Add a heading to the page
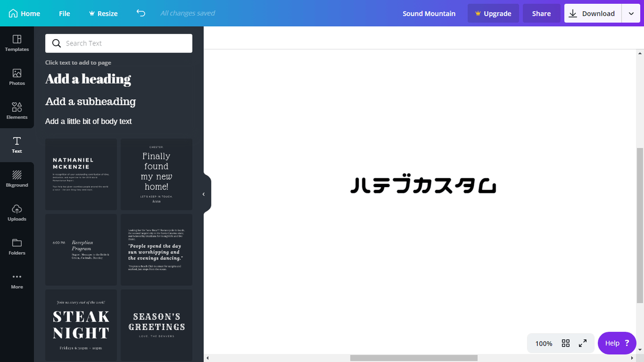 pos(88,79)
